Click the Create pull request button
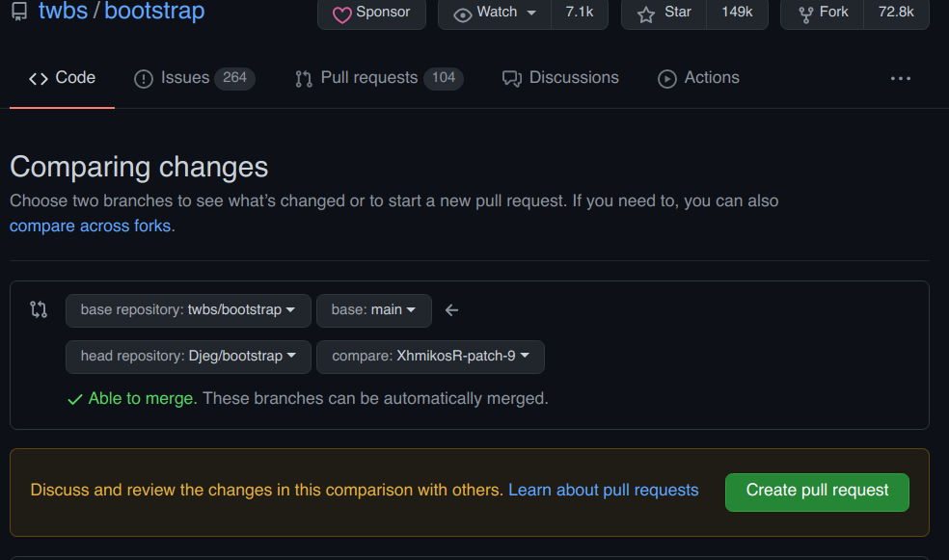The width and height of the screenshot is (949, 560). [x=817, y=493]
